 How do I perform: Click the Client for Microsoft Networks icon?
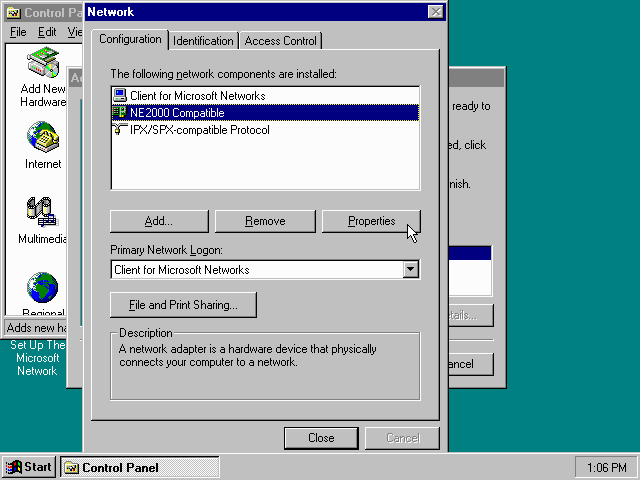(120, 95)
